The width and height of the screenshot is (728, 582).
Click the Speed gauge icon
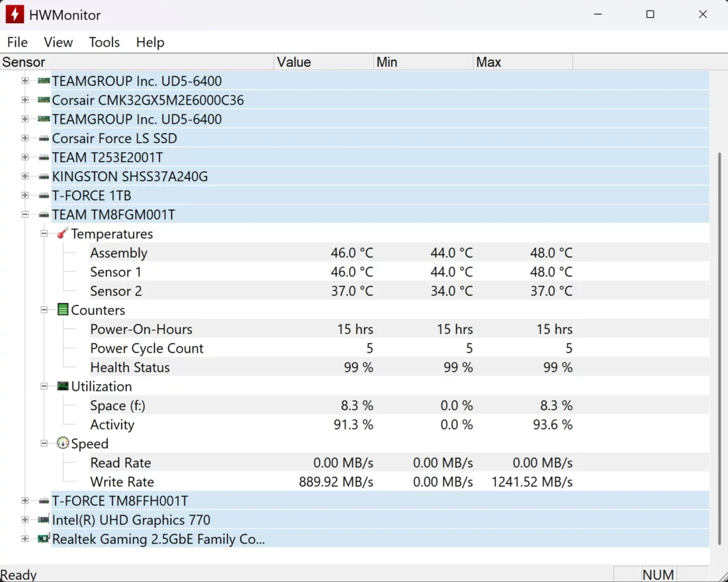[x=63, y=443]
